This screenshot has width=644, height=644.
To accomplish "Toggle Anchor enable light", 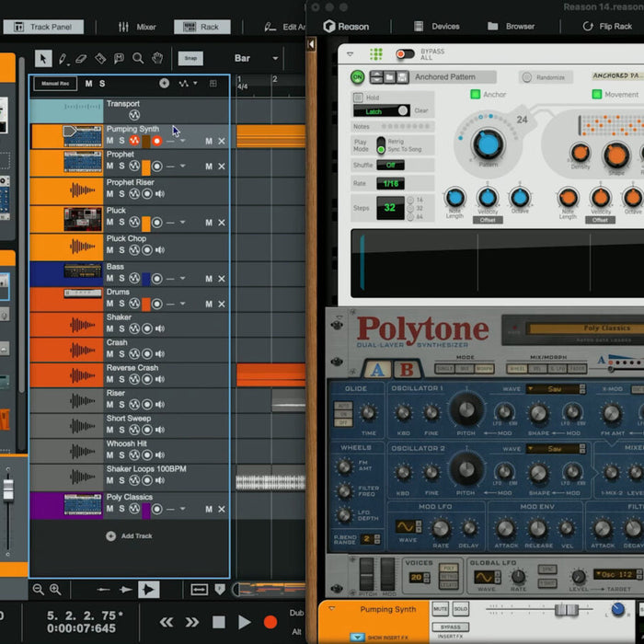I will (x=476, y=95).
